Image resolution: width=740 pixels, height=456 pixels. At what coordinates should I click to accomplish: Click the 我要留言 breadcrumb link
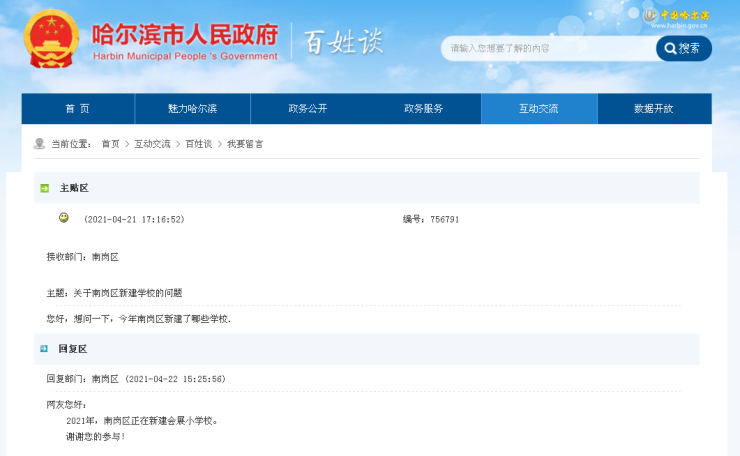click(245, 144)
